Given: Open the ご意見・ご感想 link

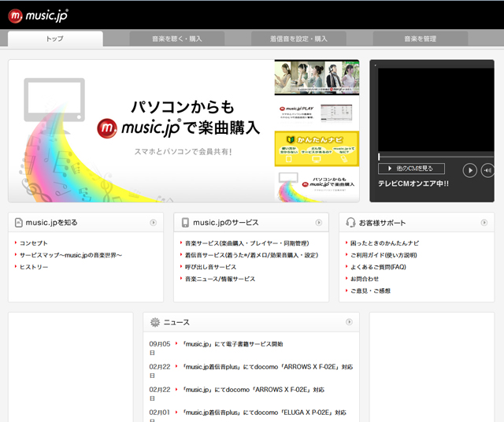Looking at the screenshot, I should 370,291.
